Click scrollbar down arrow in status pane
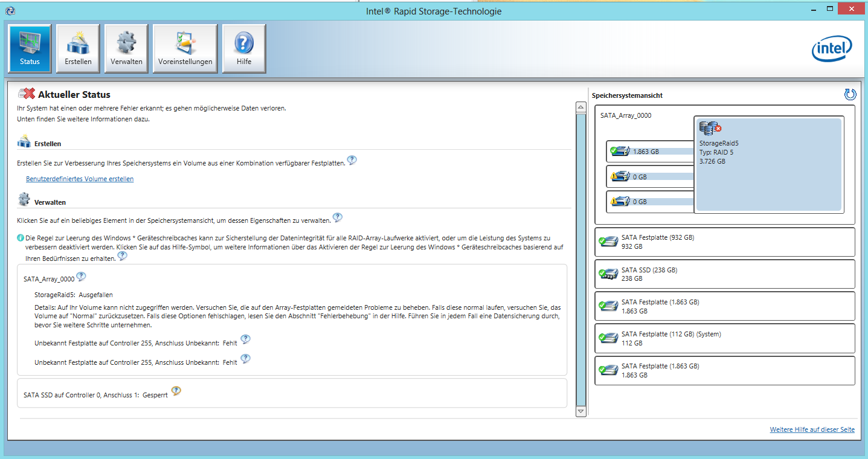The image size is (868, 459). click(581, 411)
